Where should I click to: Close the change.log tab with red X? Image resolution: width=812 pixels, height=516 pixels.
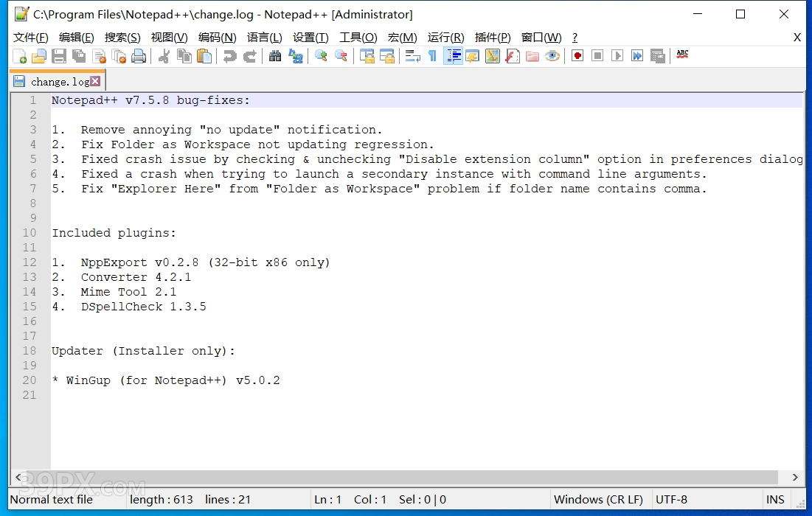[95, 82]
